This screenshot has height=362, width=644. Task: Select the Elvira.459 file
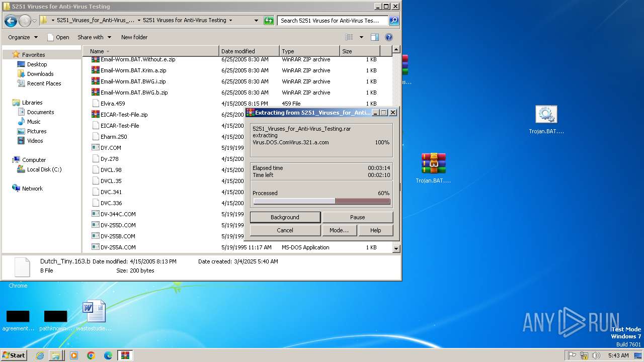tap(113, 104)
